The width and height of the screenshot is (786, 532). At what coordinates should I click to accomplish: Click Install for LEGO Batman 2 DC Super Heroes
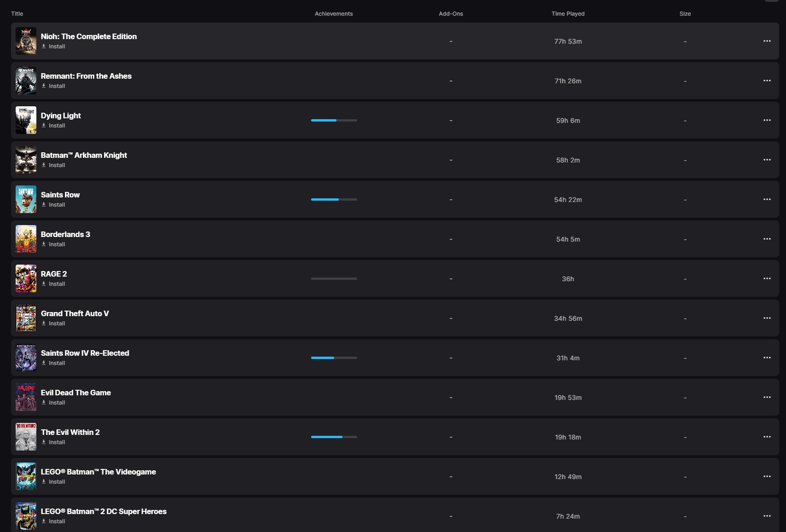pyautogui.click(x=53, y=521)
